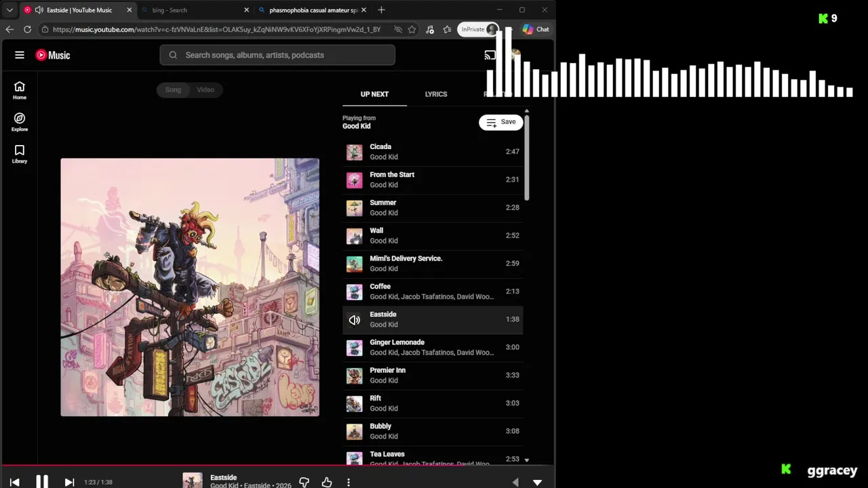This screenshot has width=868, height=488.
Task: Click the cast to device icon
Action: point(490,55)
